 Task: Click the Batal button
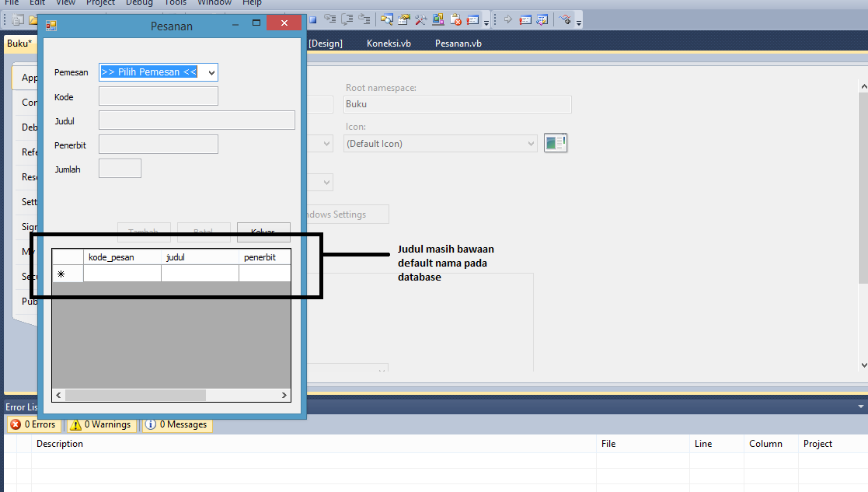pos(204,231)
